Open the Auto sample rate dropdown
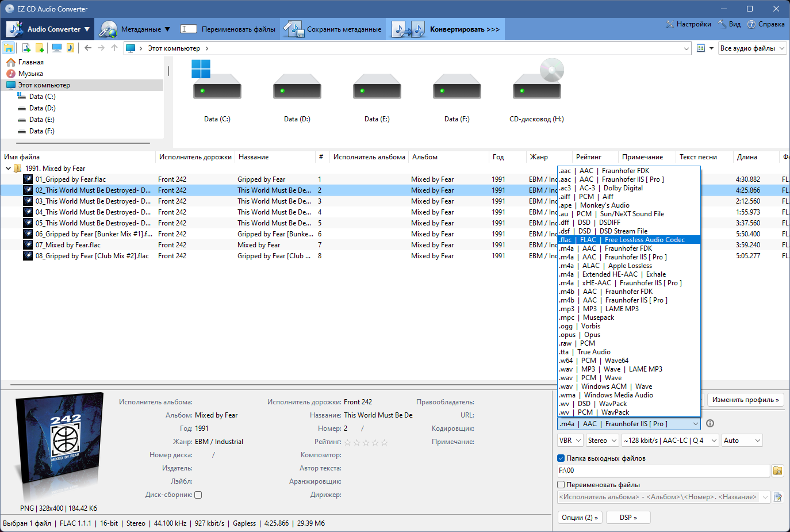This screenshot has width=790, height=532. point(742,441)
